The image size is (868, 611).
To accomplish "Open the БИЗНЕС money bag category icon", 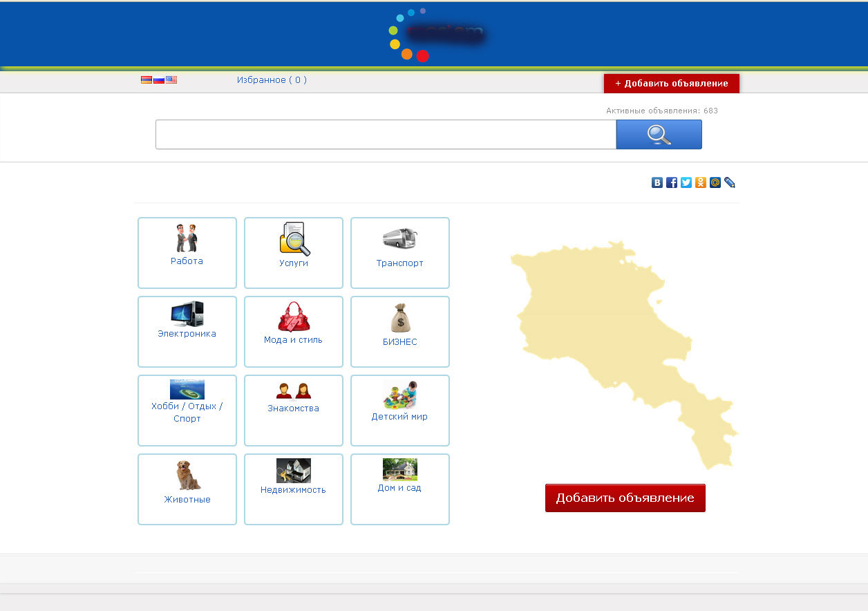I will tap(400, 318).
